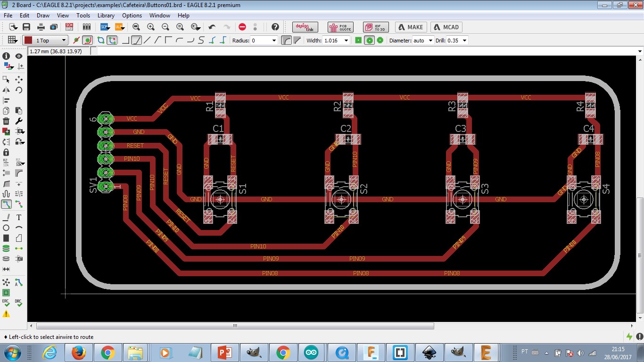
Task: Toggle walkaround obstacles routing mode
Action: (87, 41)
